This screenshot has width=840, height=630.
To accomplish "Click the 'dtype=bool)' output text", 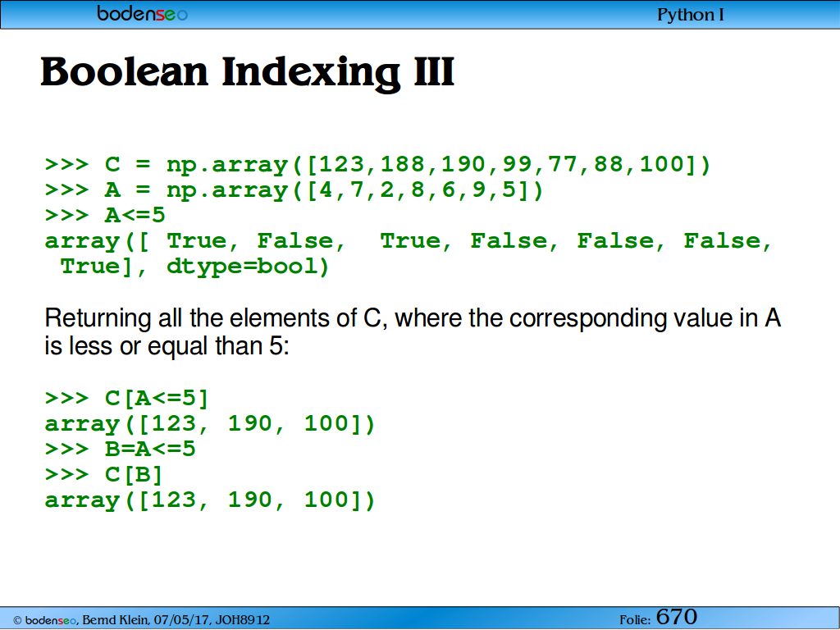I will coord(248,267).
